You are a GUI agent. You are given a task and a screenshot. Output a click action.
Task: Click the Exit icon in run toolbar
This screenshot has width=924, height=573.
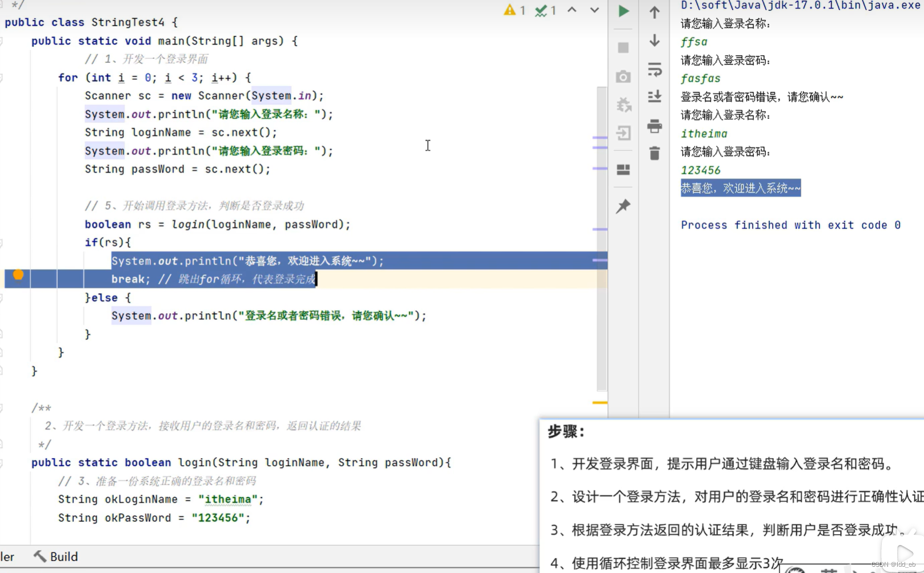[x=623, y=133]
